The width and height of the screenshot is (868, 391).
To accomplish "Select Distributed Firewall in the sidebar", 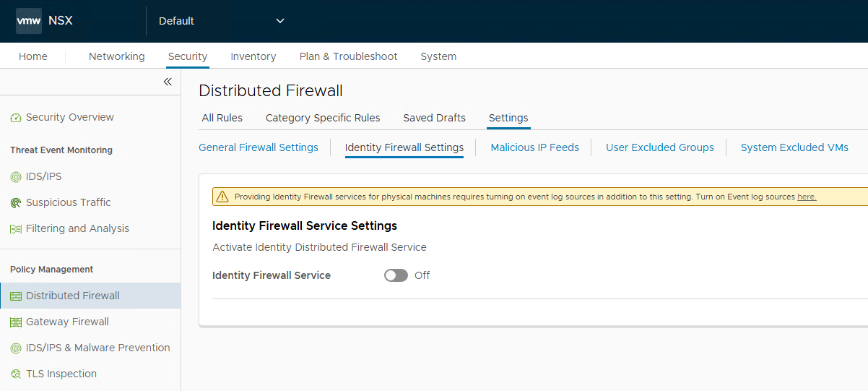I will tap(72, 296).
